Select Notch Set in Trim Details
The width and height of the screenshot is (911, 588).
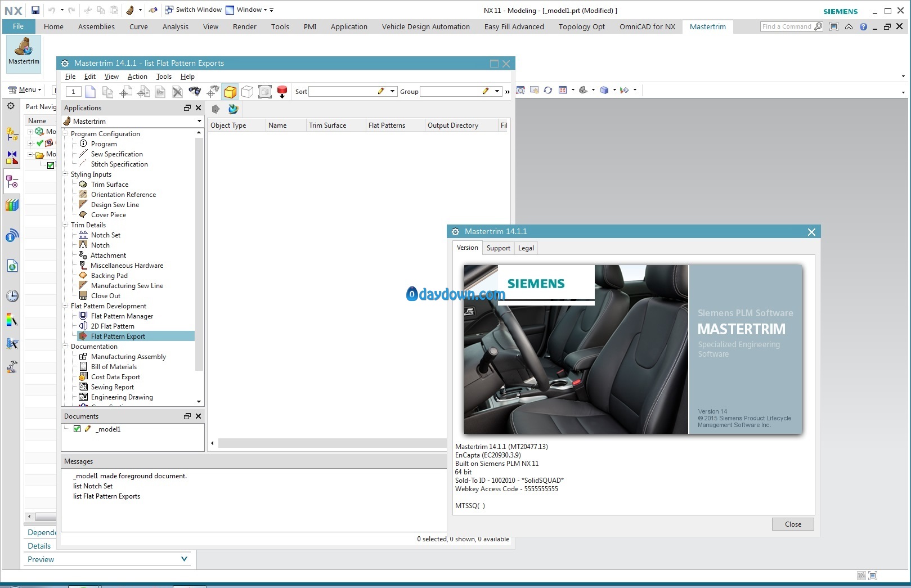pos(106,235)
